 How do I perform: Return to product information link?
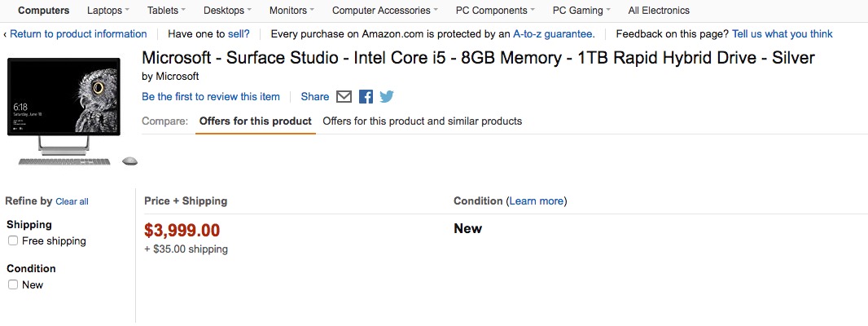pos(78,34)
